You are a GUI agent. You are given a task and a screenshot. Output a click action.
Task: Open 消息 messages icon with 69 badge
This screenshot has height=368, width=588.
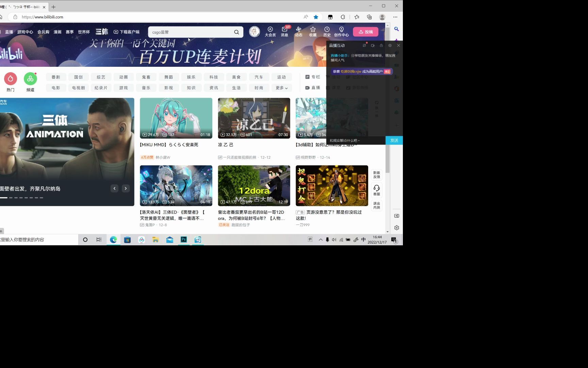pyautogui.click(x=284, y=32)
